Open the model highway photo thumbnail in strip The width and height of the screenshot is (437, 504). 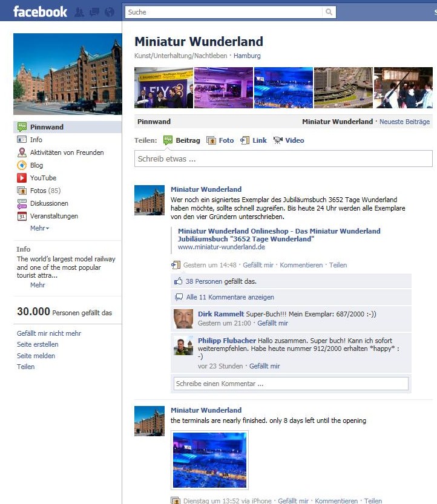[x=343, y=88]
